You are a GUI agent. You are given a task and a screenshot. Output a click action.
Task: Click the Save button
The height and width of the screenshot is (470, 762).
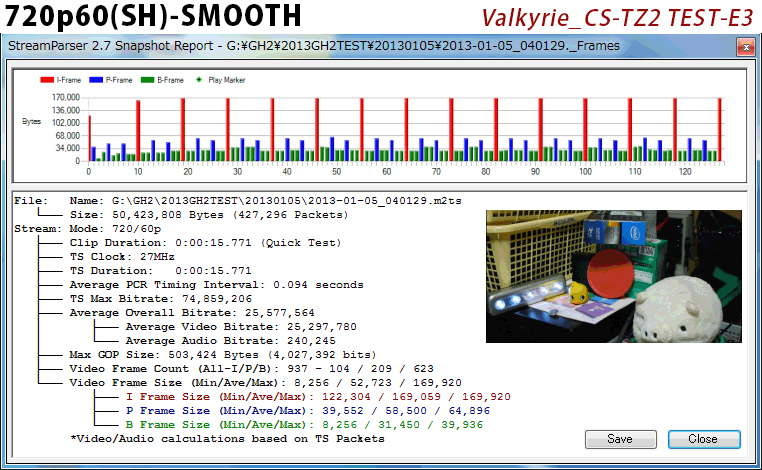click(x=620, y=439)
